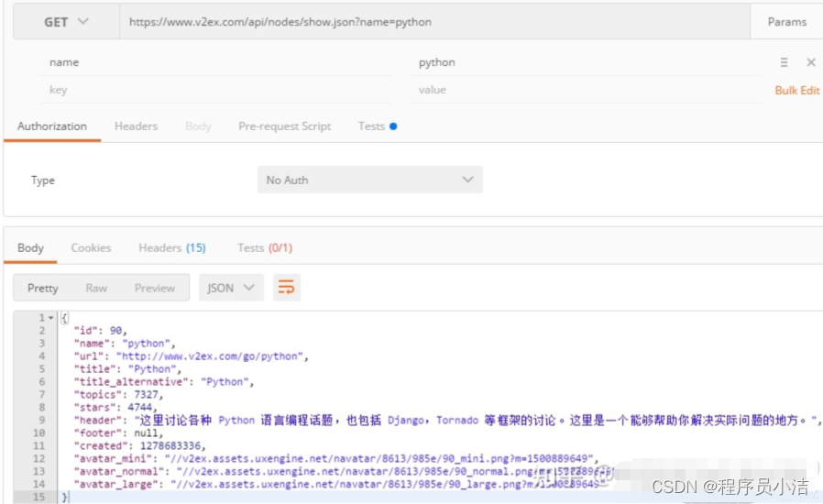Viewport: 823px width, 504px height.
Task: Click the Type label in Authorization
Action: coord(42,181)
